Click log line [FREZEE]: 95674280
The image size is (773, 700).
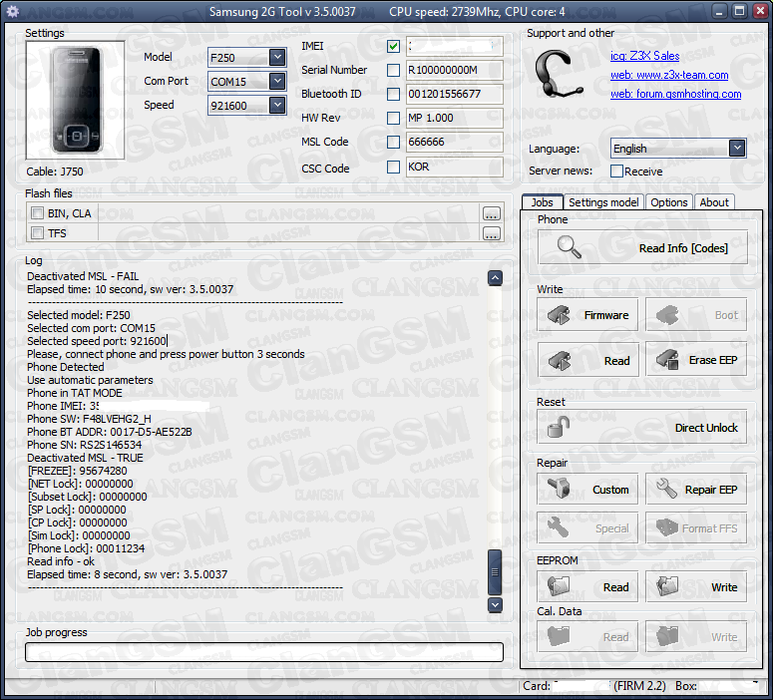[78, 471]
